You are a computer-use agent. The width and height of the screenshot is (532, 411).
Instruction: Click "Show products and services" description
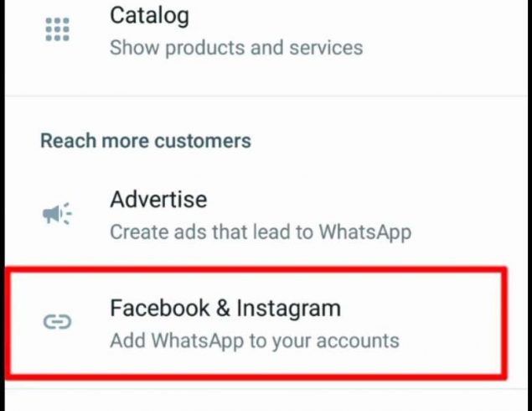(x=236, y=47)
